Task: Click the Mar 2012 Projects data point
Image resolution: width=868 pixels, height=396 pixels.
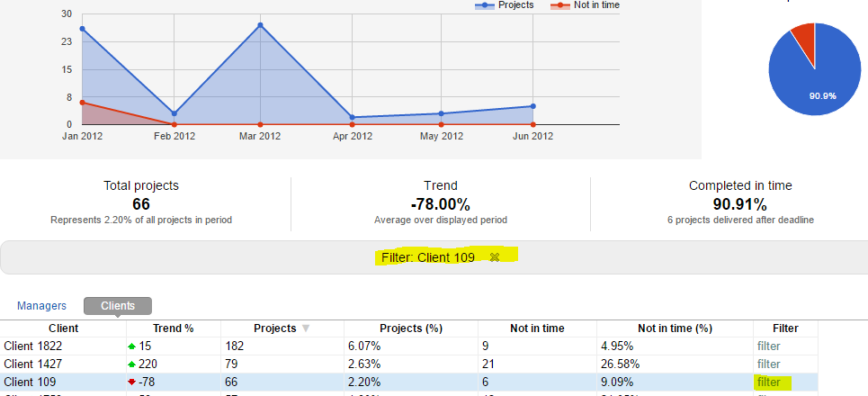Action: coord(261,25)
